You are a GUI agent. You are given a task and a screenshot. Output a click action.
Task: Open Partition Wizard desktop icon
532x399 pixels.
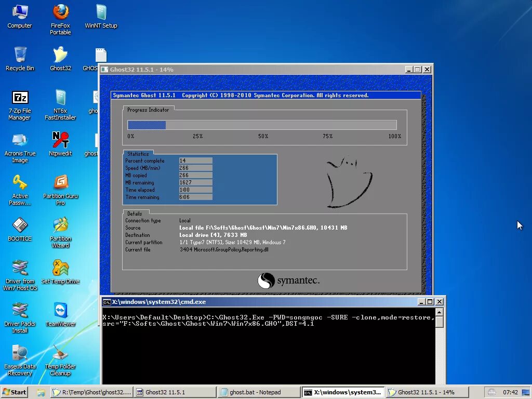(x=60, y=233)
